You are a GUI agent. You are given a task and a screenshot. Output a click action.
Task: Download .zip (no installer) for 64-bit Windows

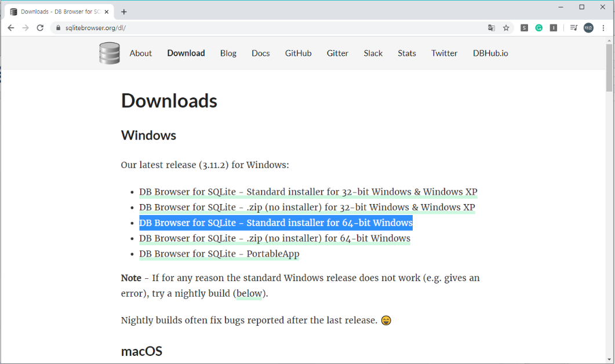tap(275, 238)
